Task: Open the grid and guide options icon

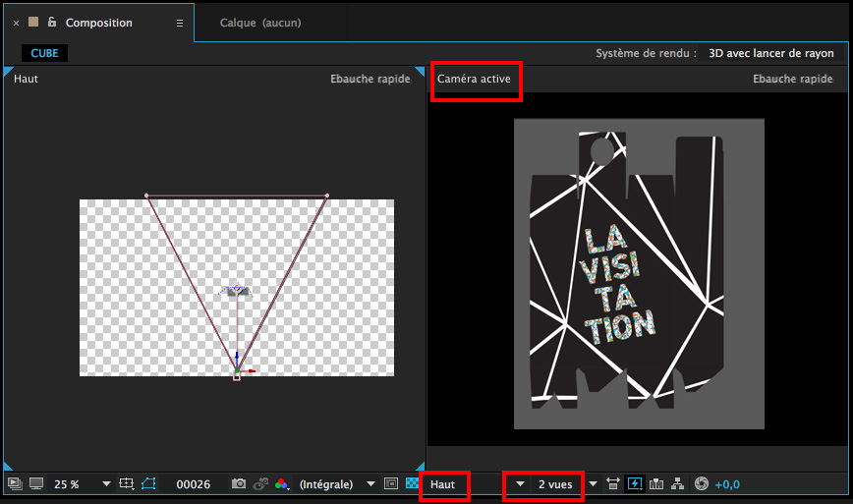Action: (x=126, y=484)
